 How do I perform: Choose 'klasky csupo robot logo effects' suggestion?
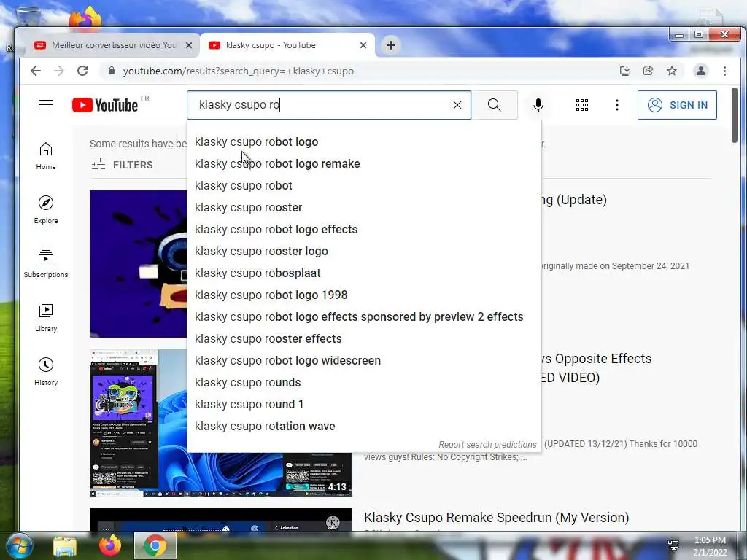point(364,230)
